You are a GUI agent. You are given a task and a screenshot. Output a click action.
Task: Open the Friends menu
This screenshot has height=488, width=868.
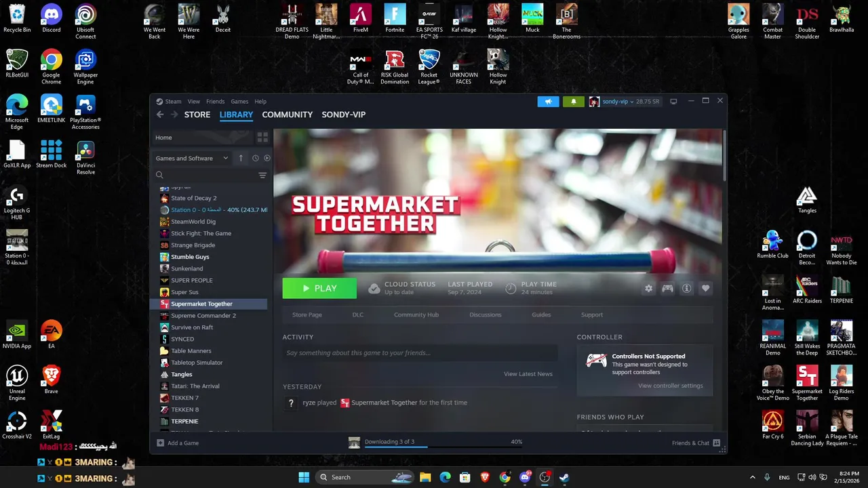tap(216, 102)
